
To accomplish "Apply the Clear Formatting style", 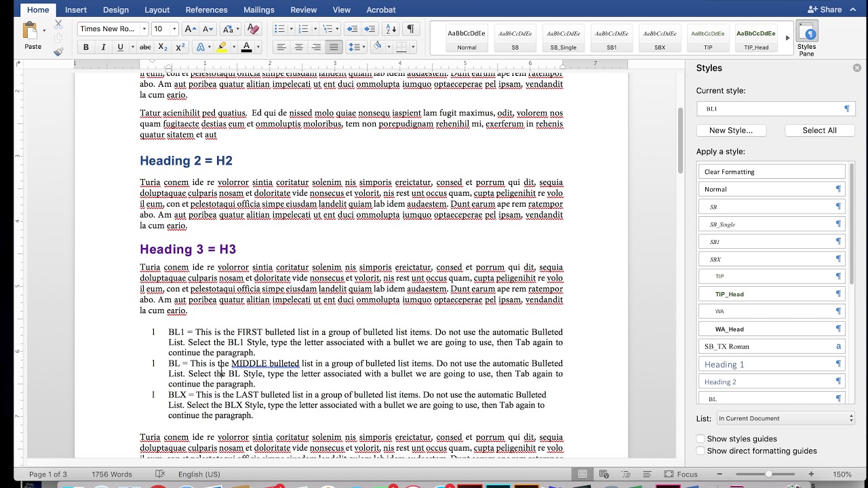I will click(772, 171).
